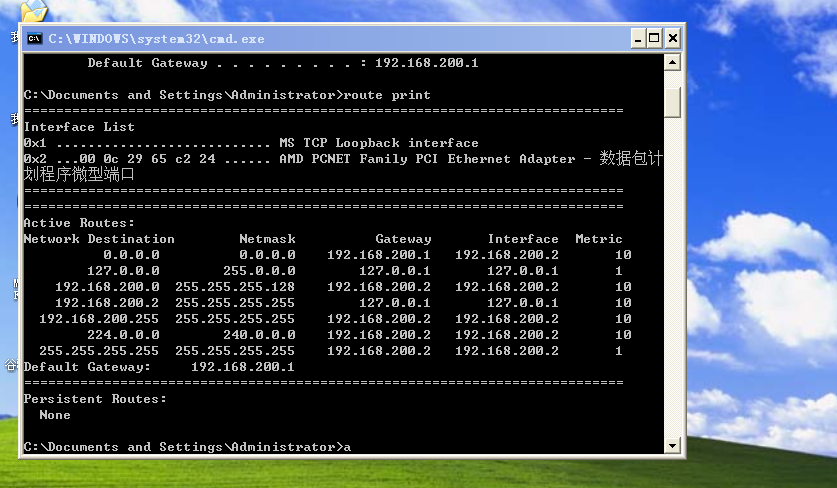Click netmask 240.0.0.0
The image size is (837, 488).
coord(259,335)
